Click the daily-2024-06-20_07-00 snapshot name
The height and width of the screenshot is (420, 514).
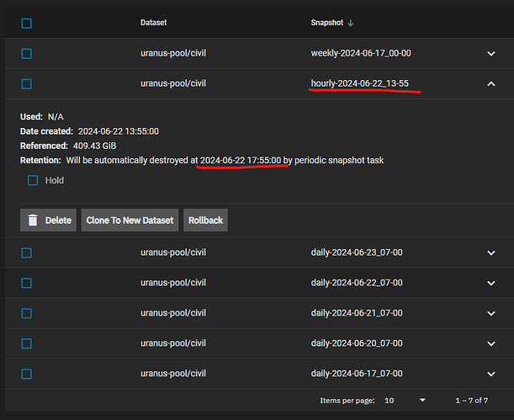pos(357,343)
